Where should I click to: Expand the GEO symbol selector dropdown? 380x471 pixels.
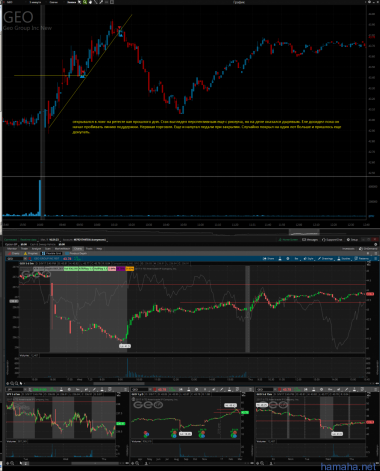pos(25,259)
